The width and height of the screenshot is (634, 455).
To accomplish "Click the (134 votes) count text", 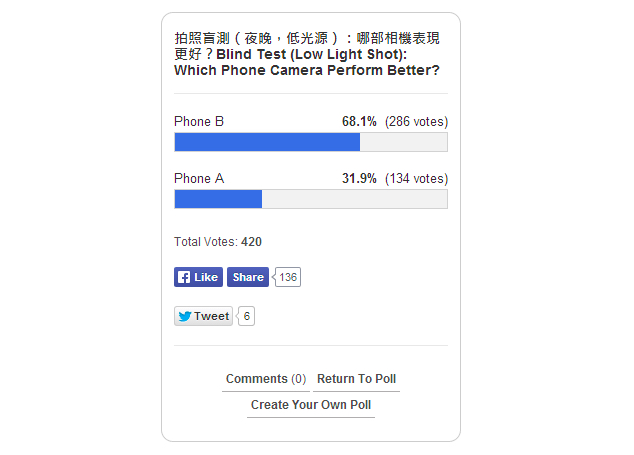I will pos(416,179).
